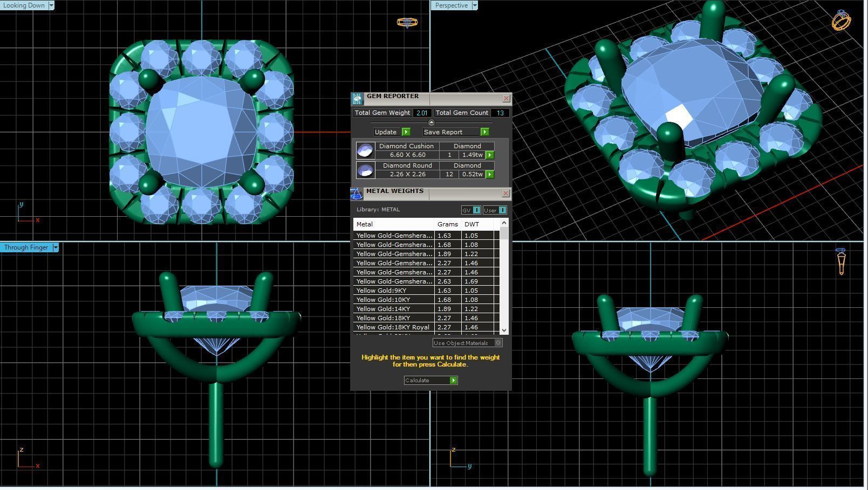The image size is (868, 490).
Task: Click the Library: METAL label
Action: 378,210
